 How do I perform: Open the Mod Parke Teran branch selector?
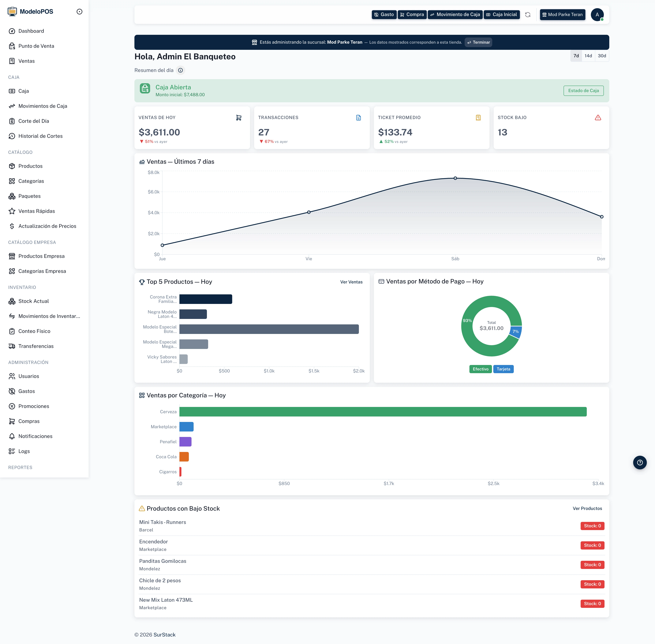(x=562, y=14)
